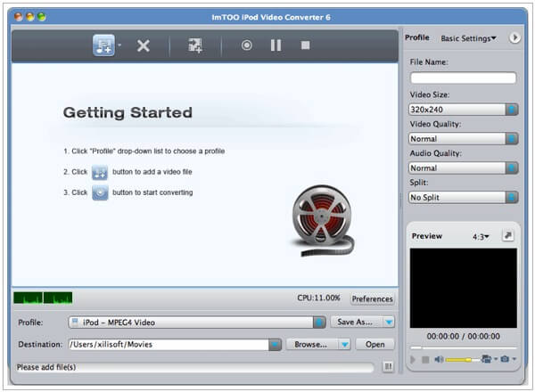Play the preview with the play button
535x392 pixels.
(x=413, y=359)
